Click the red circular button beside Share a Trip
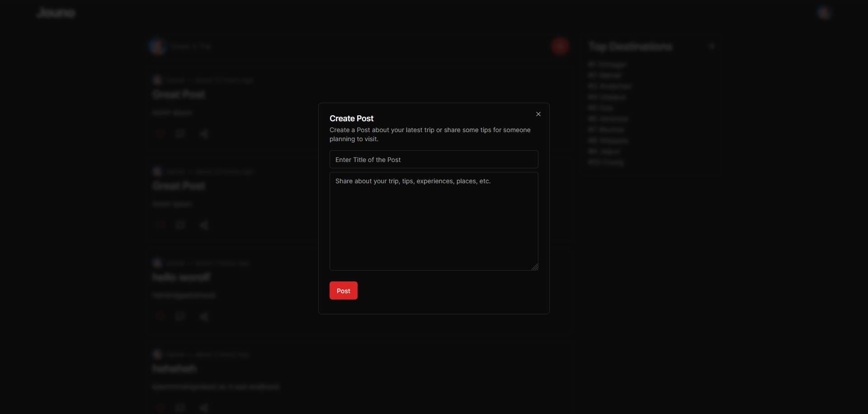 coord(560,46)
